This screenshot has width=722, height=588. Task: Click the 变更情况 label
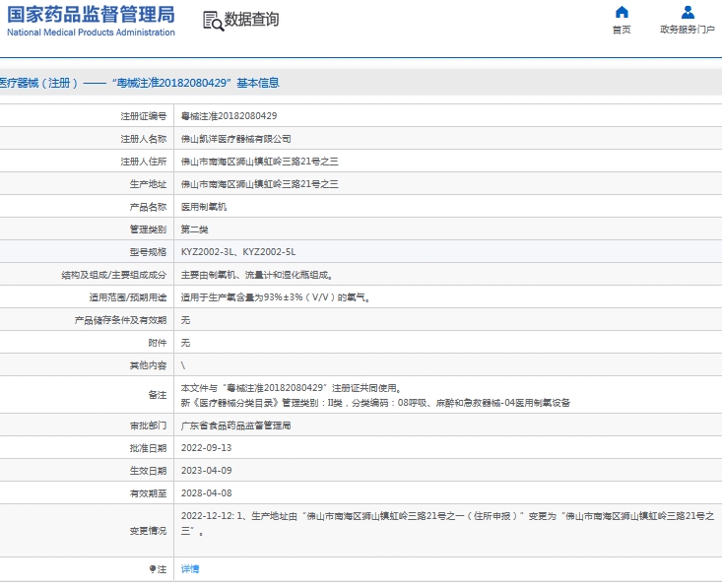pyautogui.click(x=149, y=531)
